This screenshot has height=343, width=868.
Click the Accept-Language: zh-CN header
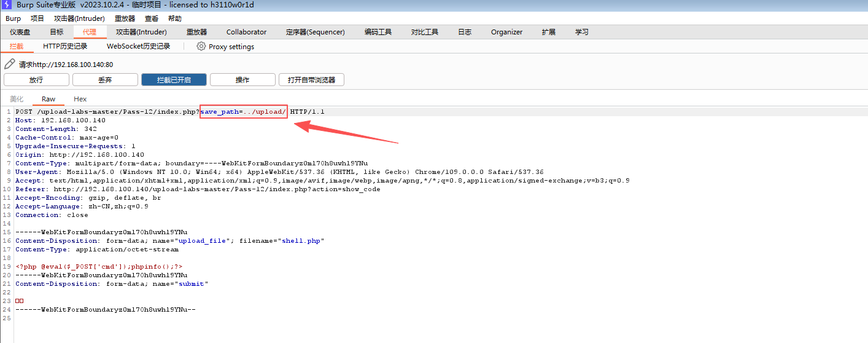(x=82, y=207)
